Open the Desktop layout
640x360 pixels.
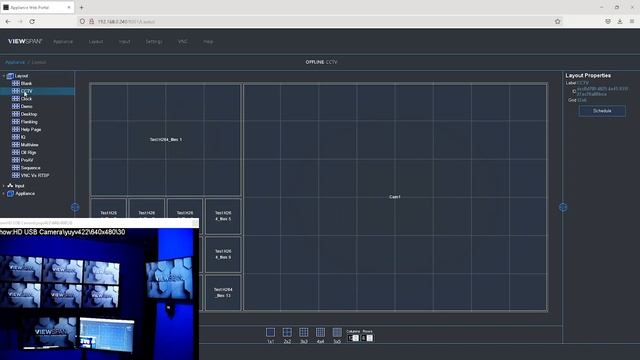coord(29,114)
